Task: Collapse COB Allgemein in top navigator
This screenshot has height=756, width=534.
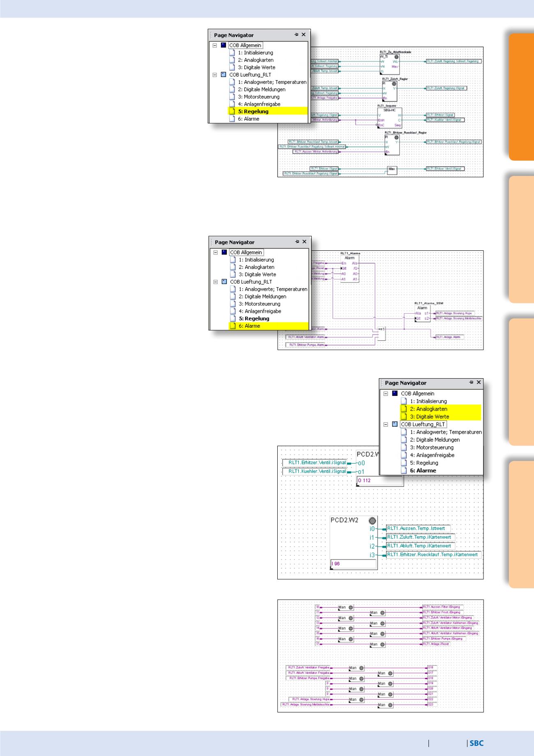Action: tap(215, 45)
